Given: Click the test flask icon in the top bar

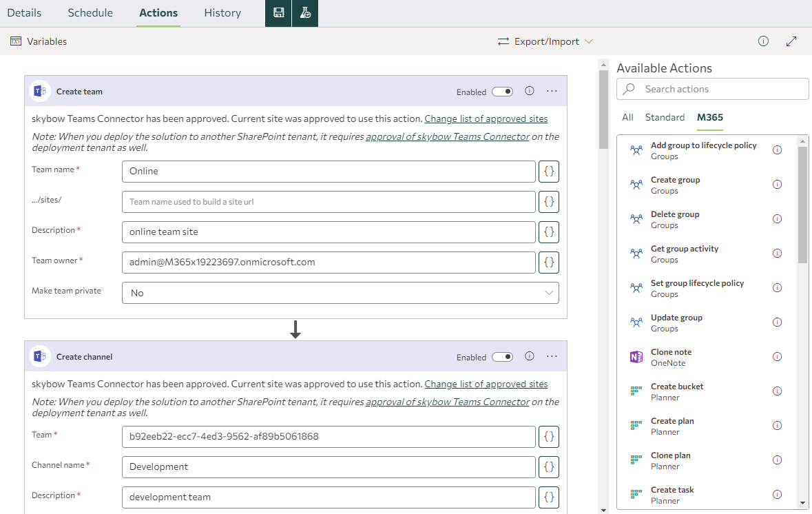Looking at the screenshot, I should (305, 13).
